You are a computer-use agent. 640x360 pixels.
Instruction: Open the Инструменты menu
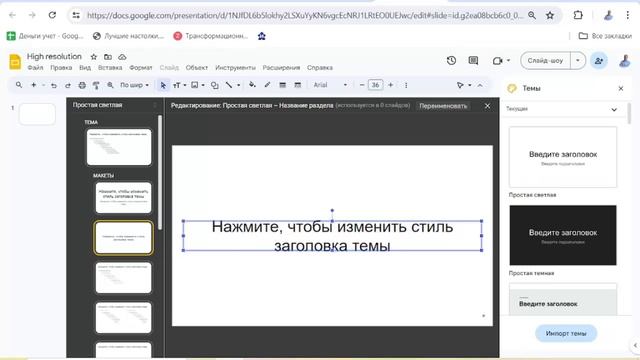(x=236, y=68)
